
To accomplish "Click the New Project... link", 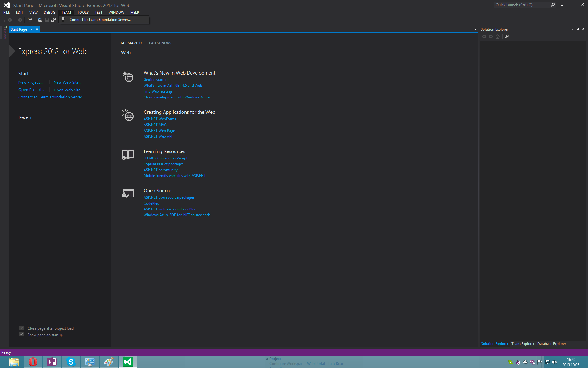I will point(30,82).
